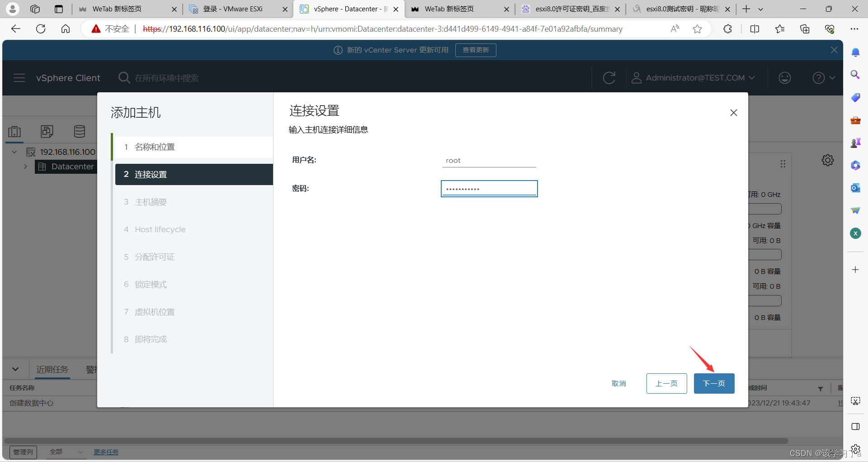This screenshot has width=868, height=462.
Task: Collapse the recent tasks panel chevron
Action: click(x=15, y=369)
